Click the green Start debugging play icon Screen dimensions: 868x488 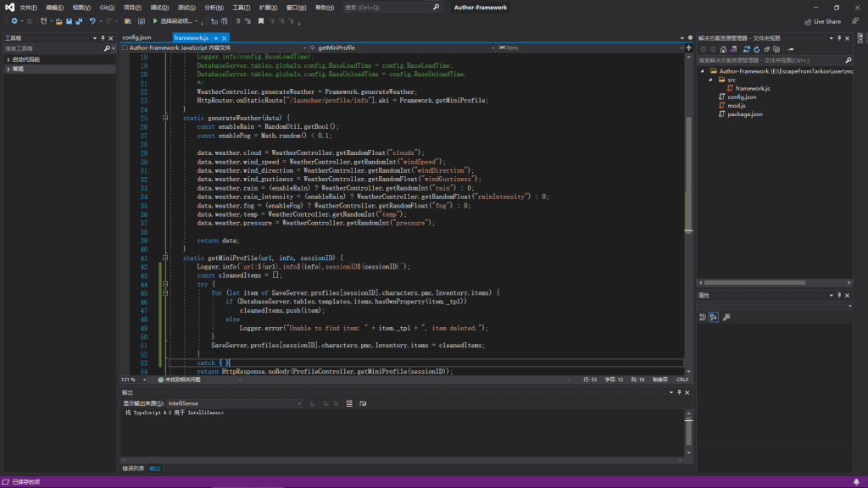coord(155,21)
